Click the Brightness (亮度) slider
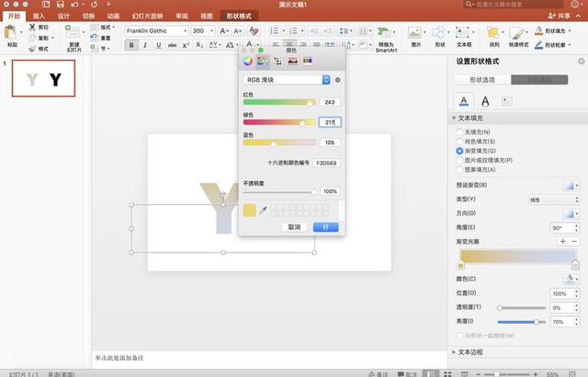Viewport: 588px width, 377px height. 521,322
